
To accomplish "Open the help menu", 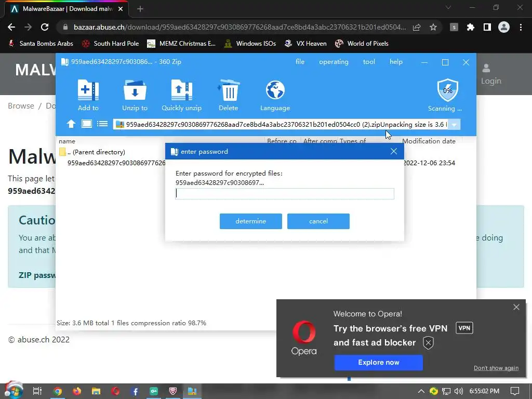I will (396, 62).
